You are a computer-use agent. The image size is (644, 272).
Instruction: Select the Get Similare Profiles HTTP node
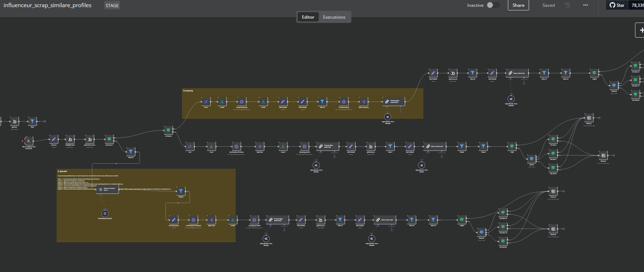point(236,146)
